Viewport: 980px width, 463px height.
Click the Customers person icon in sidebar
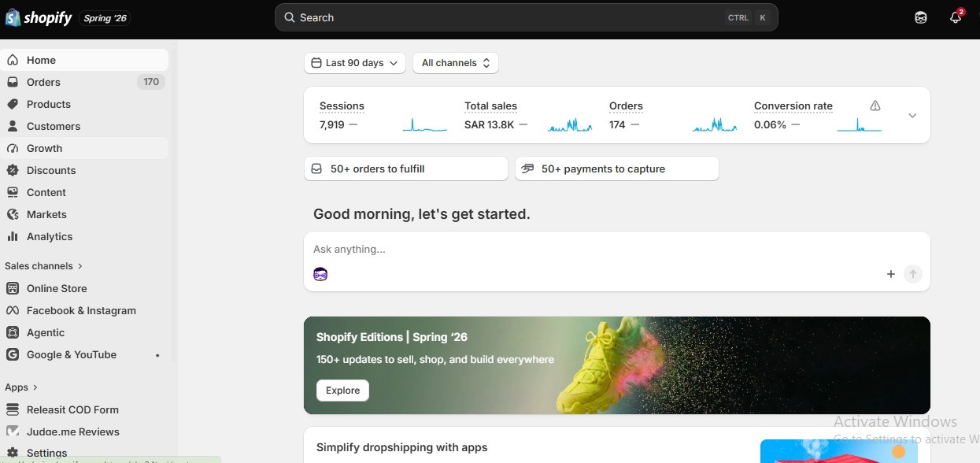pos(13,126)
